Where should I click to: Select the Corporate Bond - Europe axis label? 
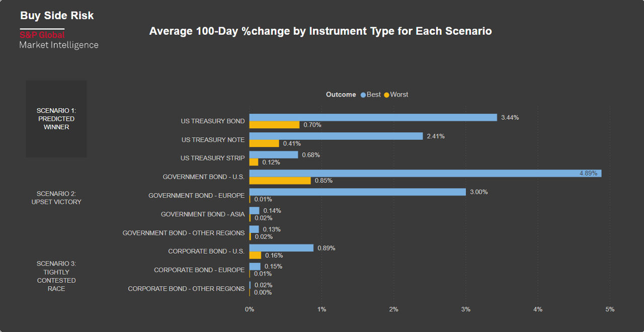click(199, 270)
